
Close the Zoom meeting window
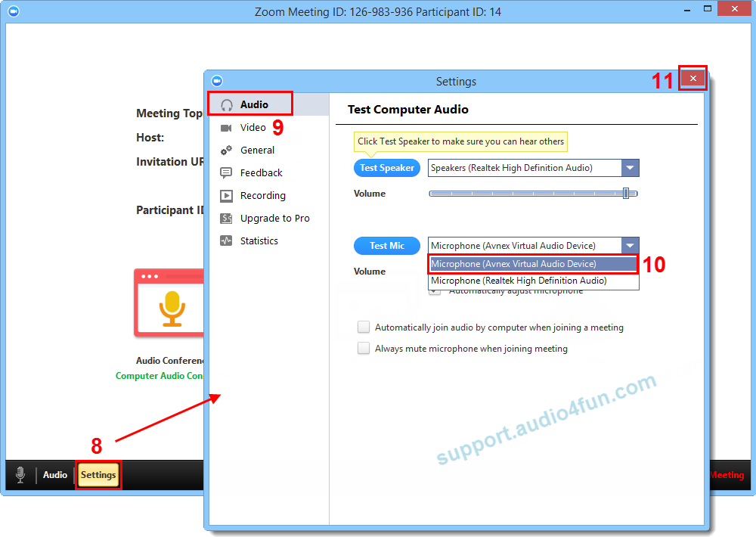(x=735, y=8)
